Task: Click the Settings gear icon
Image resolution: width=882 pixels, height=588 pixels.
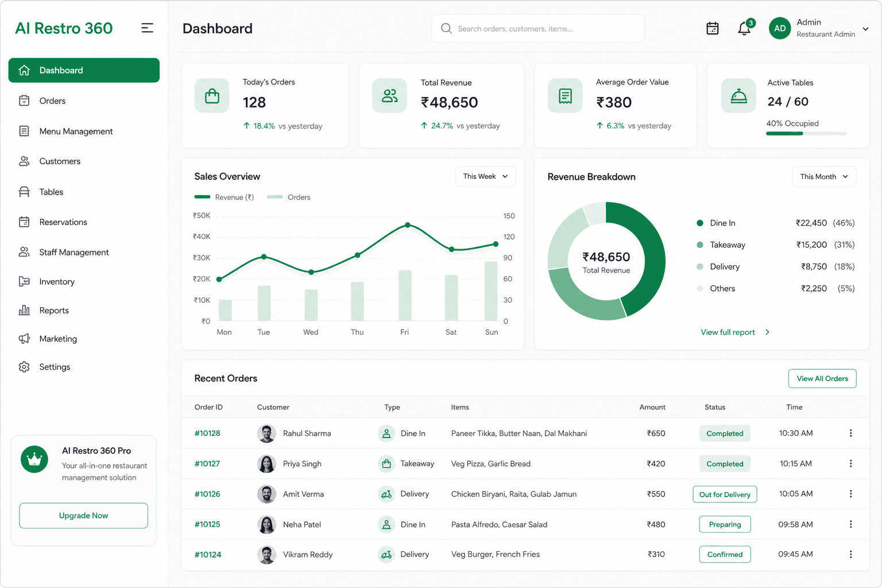Action: [x=24, y=367]
